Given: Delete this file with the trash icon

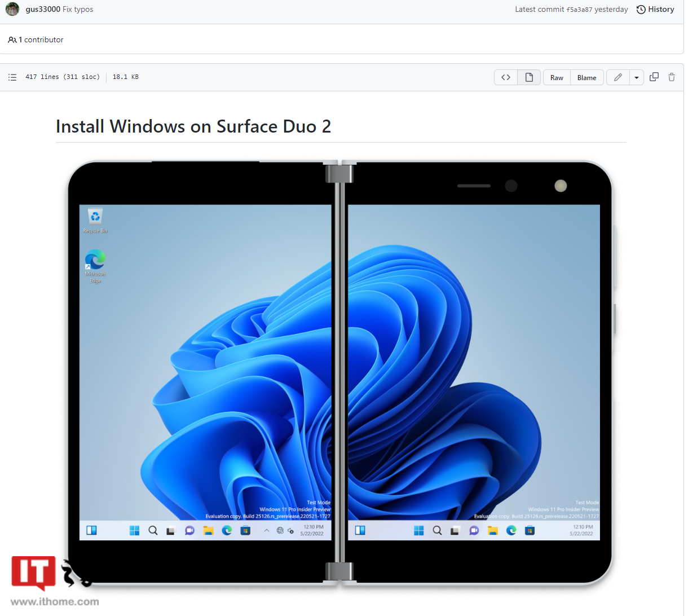Looking at the screenshot, I should click(671, 77).
